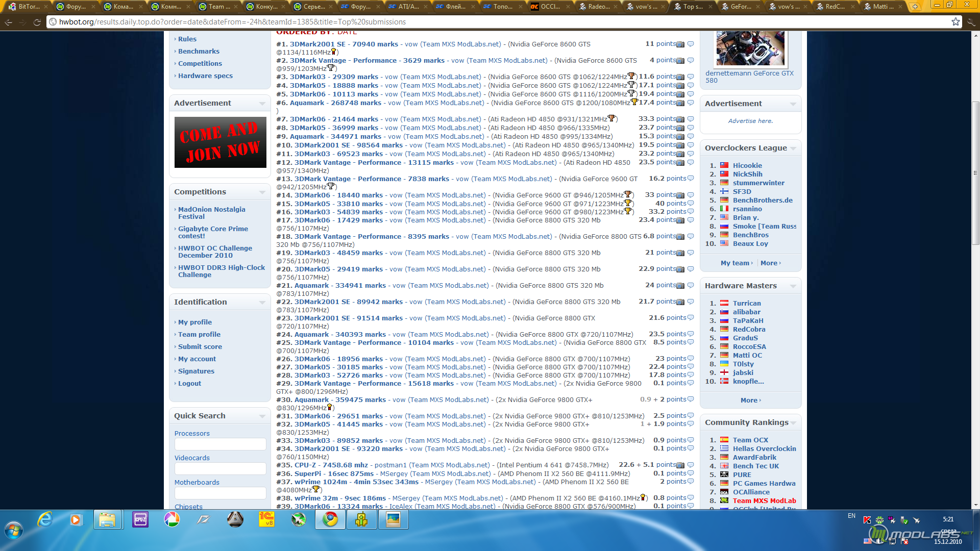
Task: Open the Rules link in sidebar
Action: point(187,39)
